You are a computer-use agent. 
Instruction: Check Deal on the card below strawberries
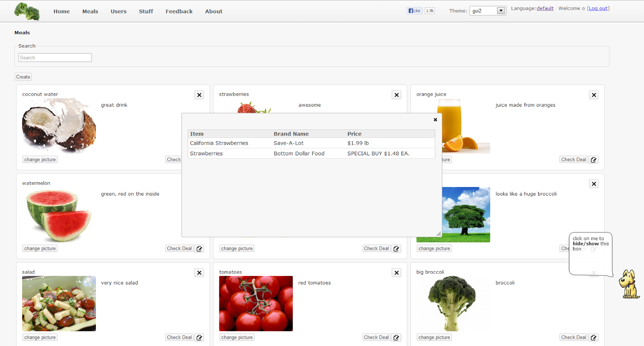click(x=376, y=249)
